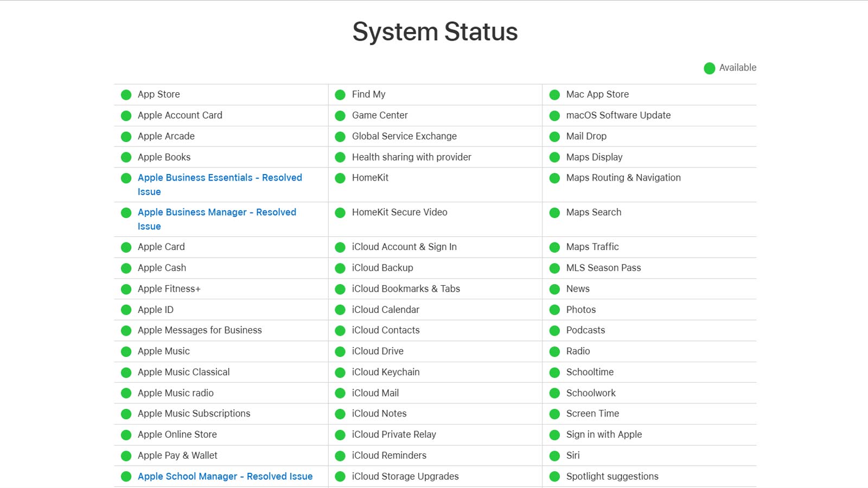
Task: Click status dot for Apple Business Manager
Action: (126, 213)
